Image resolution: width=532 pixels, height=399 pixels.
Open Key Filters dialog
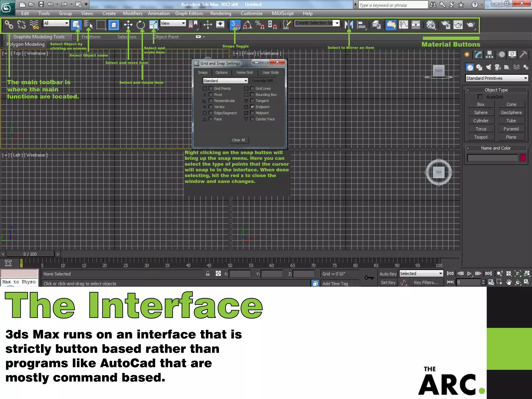click(426, 283)
